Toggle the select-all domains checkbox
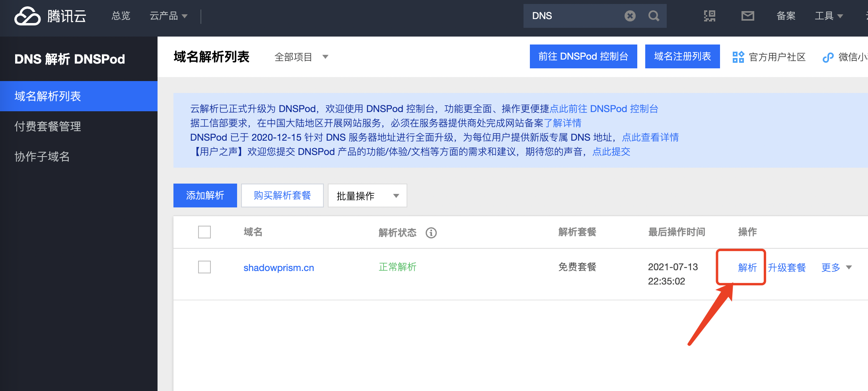Screen dimensions: 868x391 tap(204, 232)
